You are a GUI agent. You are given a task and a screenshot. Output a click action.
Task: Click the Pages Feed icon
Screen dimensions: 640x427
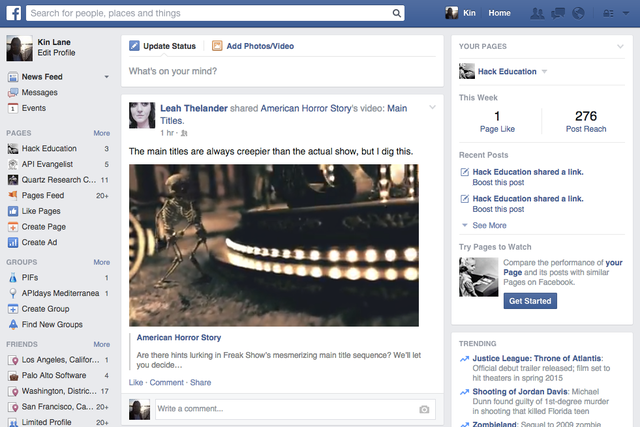[13, 195]
